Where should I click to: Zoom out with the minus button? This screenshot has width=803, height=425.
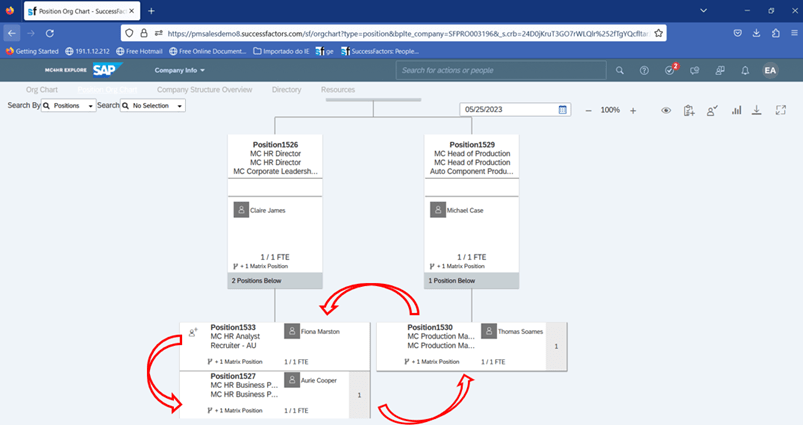pos(588,110)
